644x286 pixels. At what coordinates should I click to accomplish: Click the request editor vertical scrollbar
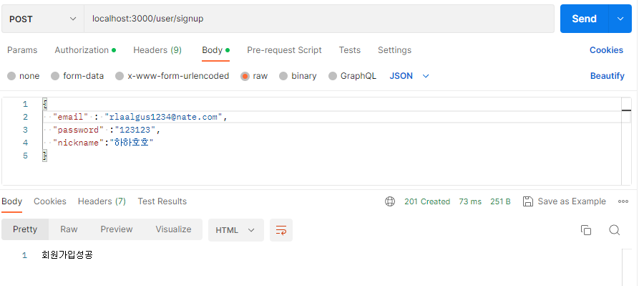626,141
